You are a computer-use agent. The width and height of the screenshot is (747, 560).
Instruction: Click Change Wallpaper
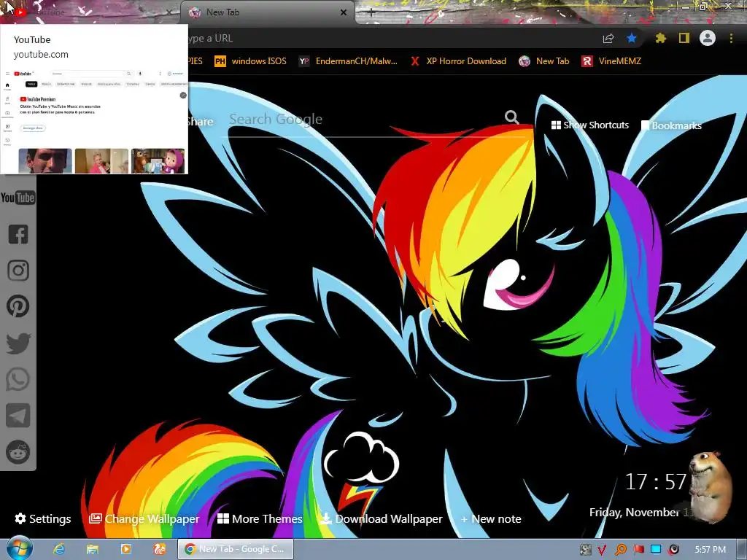point(144,518)
